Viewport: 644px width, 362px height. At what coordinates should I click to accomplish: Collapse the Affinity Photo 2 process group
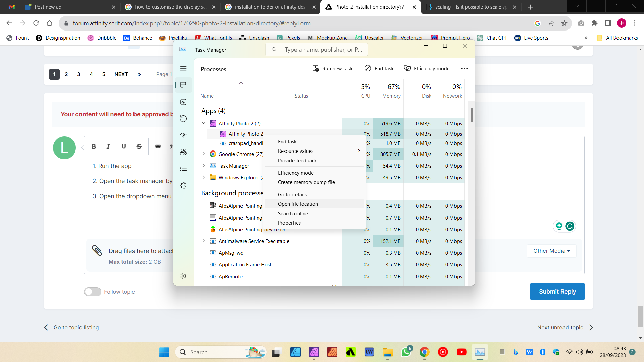click(204, 123)
